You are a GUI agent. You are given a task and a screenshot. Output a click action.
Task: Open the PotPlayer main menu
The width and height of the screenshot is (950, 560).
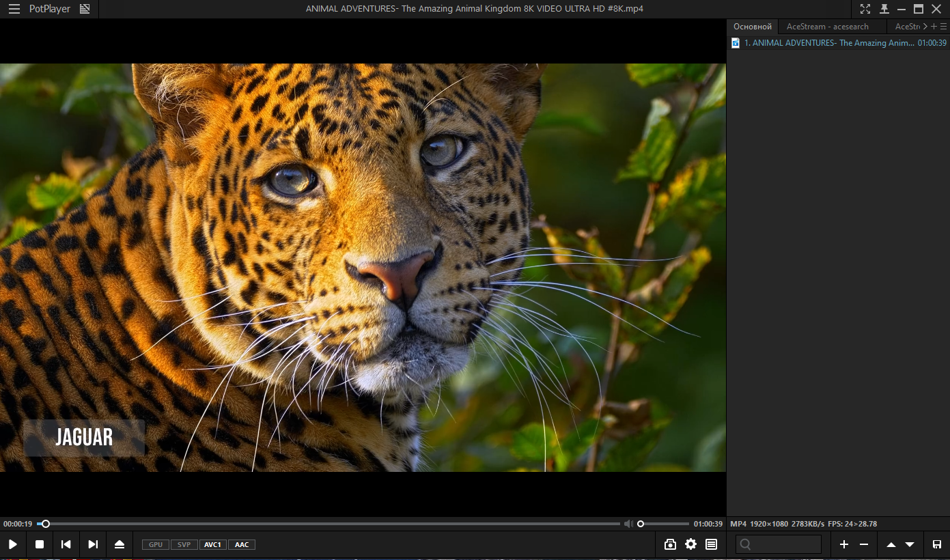click(x=14, y=9)
